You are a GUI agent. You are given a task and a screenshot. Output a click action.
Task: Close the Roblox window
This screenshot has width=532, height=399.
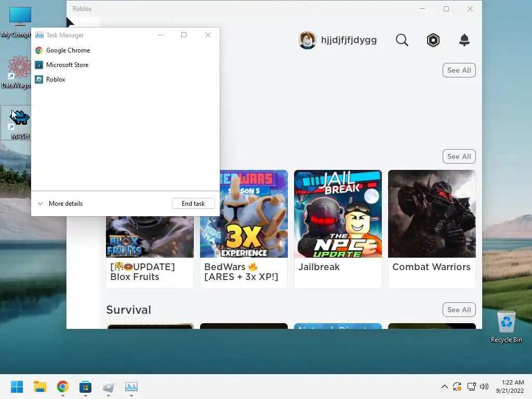click(x=470, y=9)
